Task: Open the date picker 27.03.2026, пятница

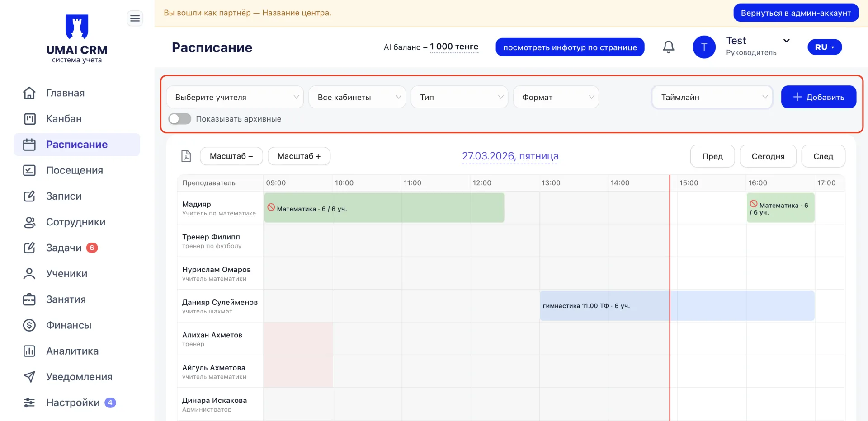Action: (x=510, y=156)
